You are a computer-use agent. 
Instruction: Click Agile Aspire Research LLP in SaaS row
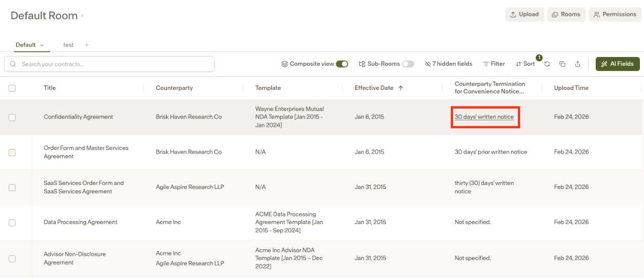190,187
